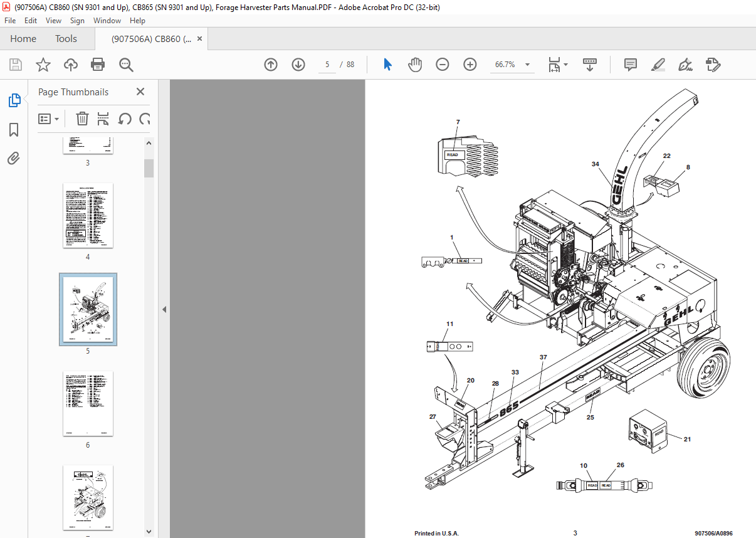Screen dimensions: 756x538
Task: Open the Sign menu
Action: [77, 21]
